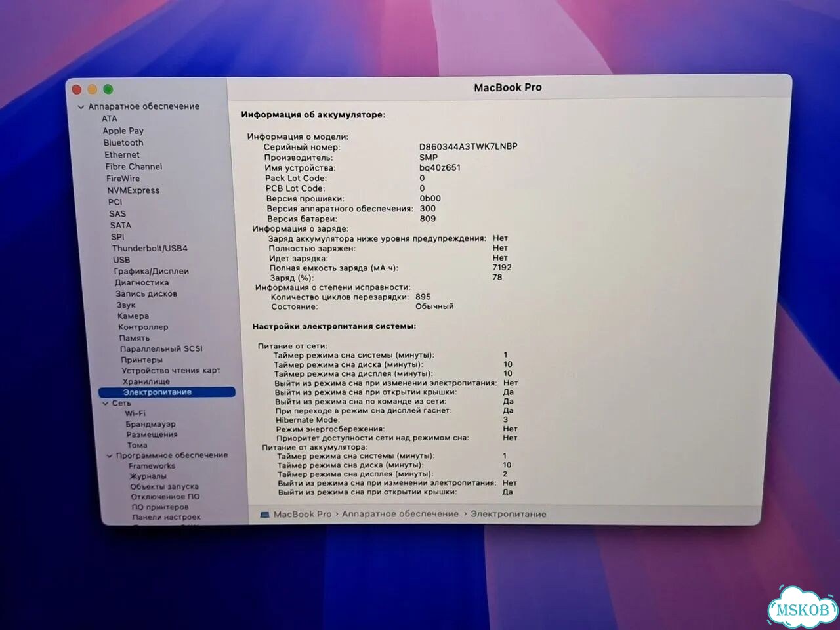840x630 pixels.
Task: Select Панели настроек in the sidebar
Action: click(167, 517)
